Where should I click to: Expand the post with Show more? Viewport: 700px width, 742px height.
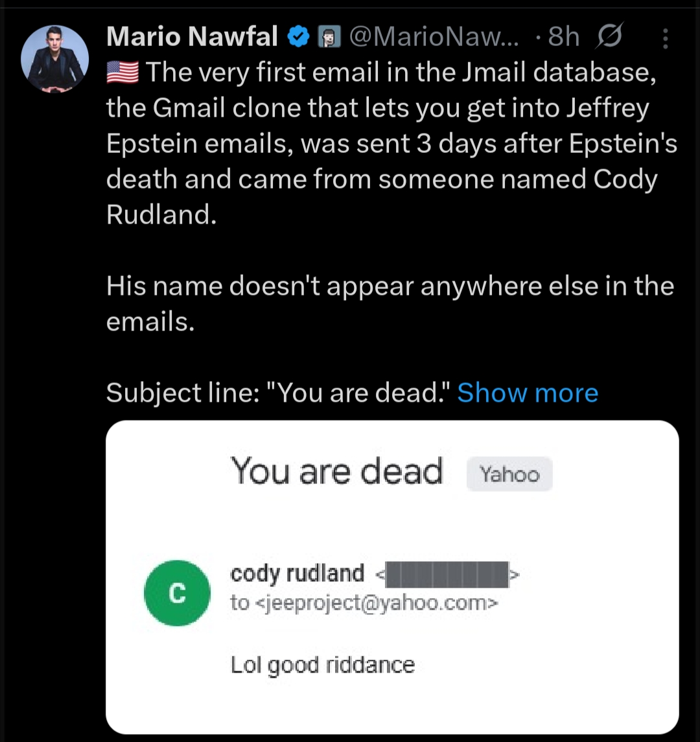pyautogui.click(x=528, y=393)
